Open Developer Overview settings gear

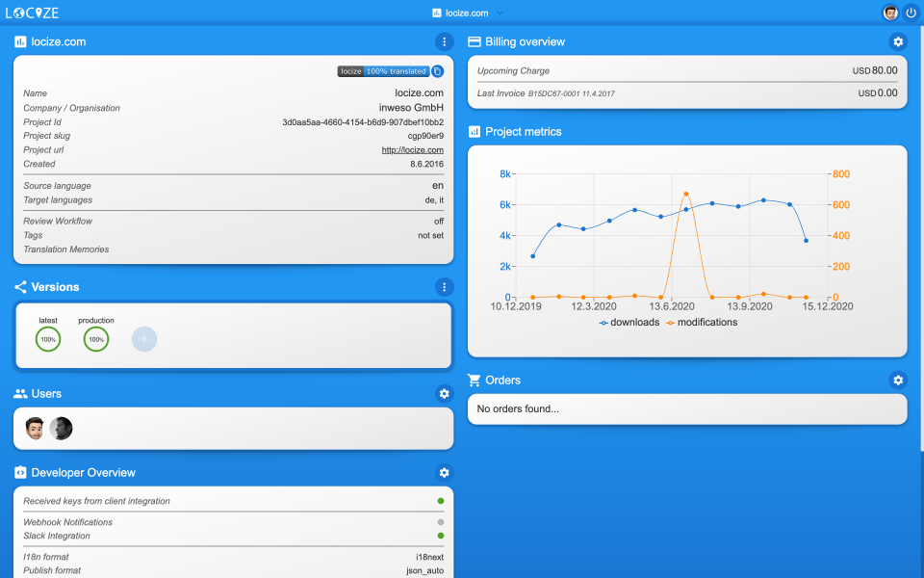444,472
